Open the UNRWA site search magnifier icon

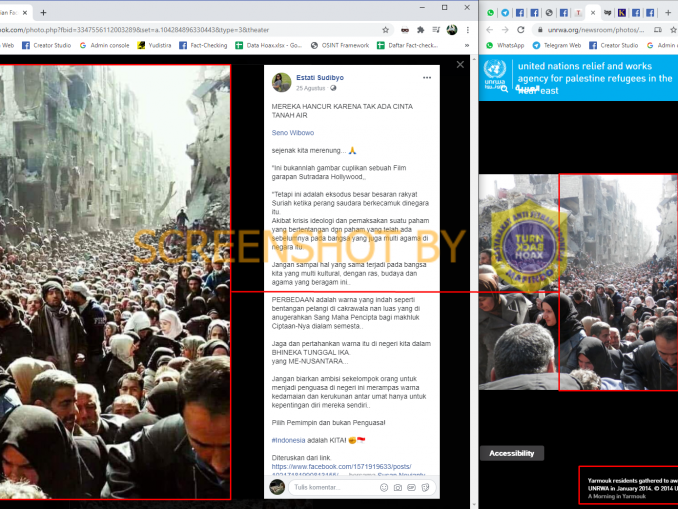(504, 90)
